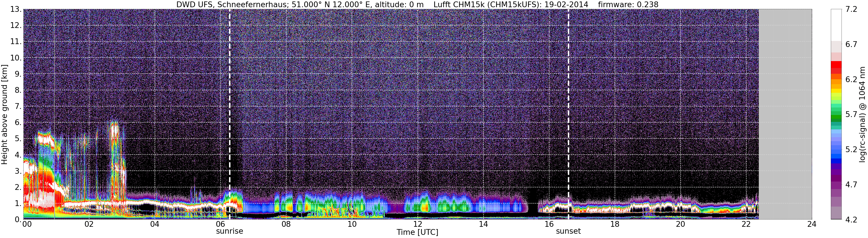
Task: Click the time axis tick '18'
Action: pos(614,224)
